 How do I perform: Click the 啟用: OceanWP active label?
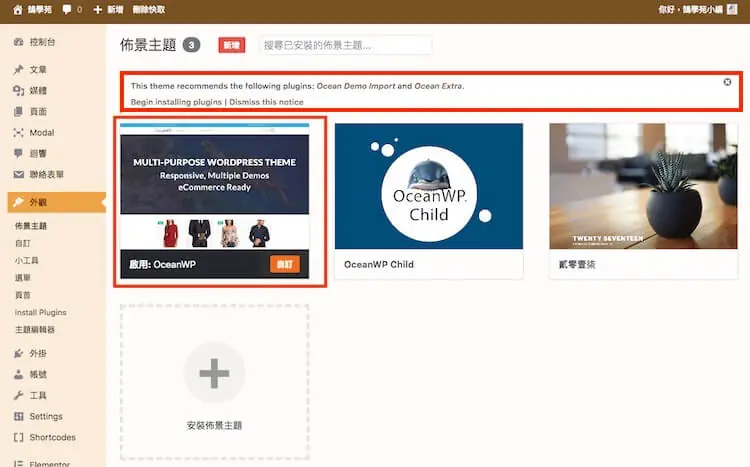[x=163, y=264]
